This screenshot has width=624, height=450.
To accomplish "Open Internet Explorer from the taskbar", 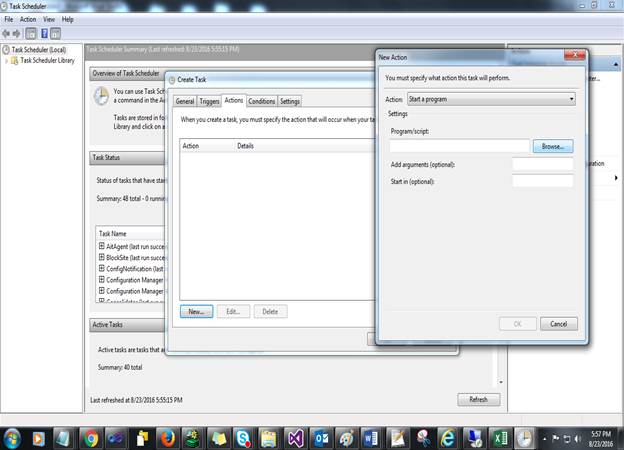I will [x=448, y=439].
